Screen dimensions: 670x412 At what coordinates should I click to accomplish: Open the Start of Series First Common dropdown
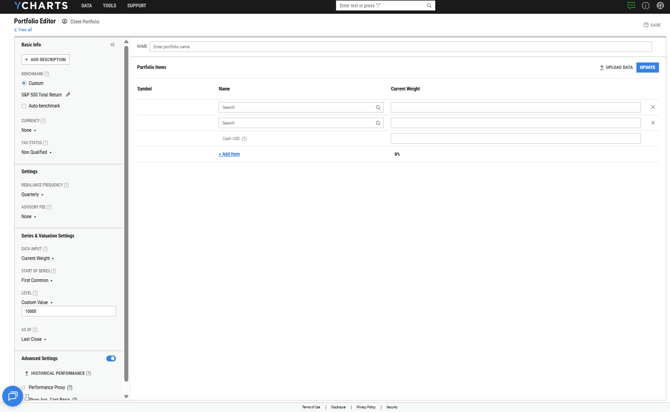pyautogui.click(x=37, y=280)
